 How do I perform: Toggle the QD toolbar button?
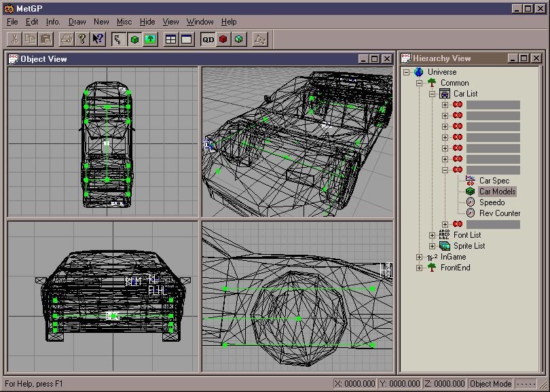click(x=208, y=39)
